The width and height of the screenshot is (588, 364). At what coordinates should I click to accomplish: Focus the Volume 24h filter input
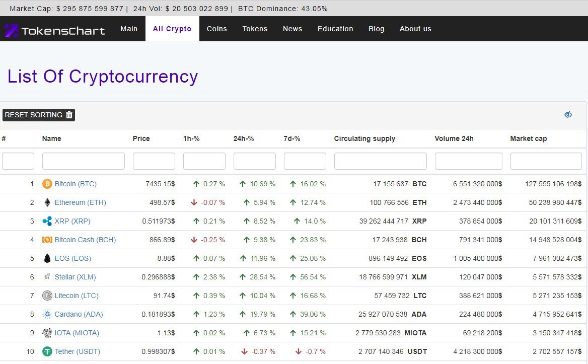point(468,161)
